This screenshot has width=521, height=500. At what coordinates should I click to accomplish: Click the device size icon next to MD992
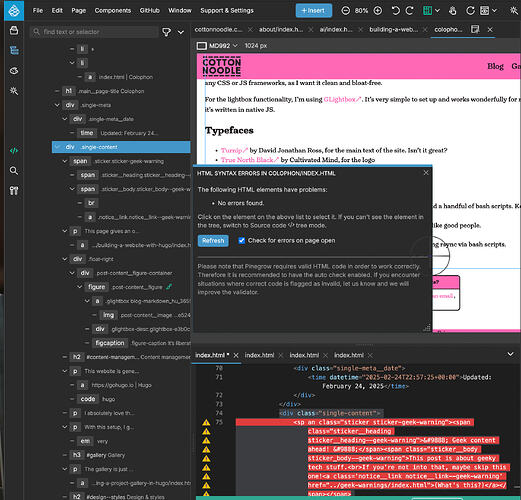(202, 46)
